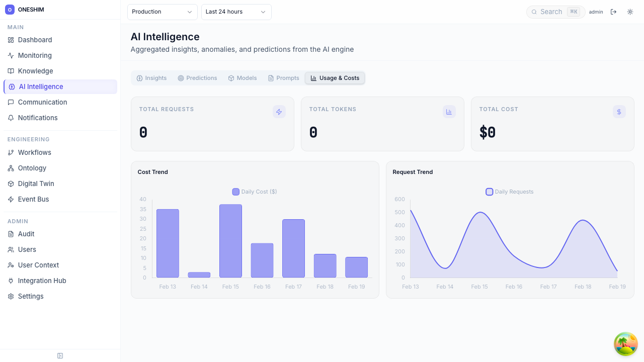Collapse the sidebar using bottom panel icon

tap(60, 356)
